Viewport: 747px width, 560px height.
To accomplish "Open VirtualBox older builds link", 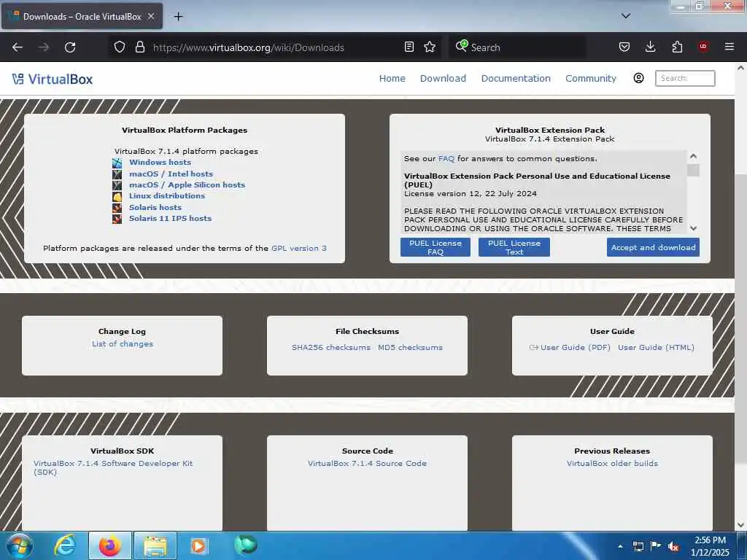I will [x=612, y=463].
